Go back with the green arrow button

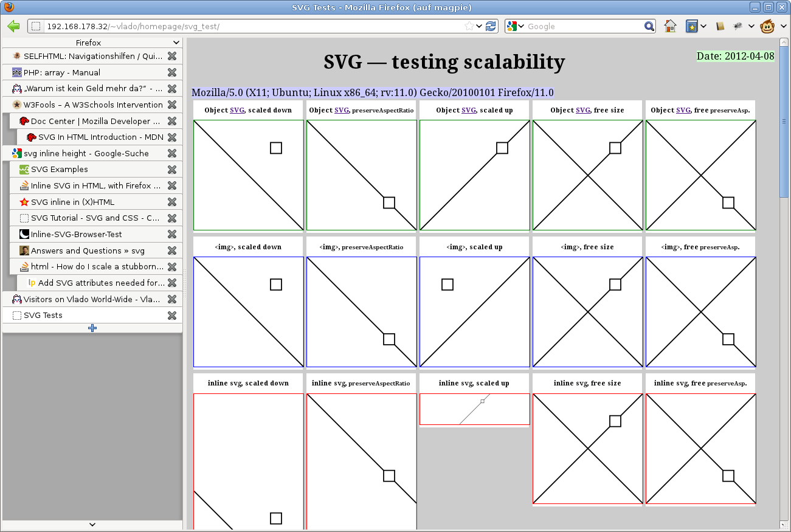[x=13, y=26]
